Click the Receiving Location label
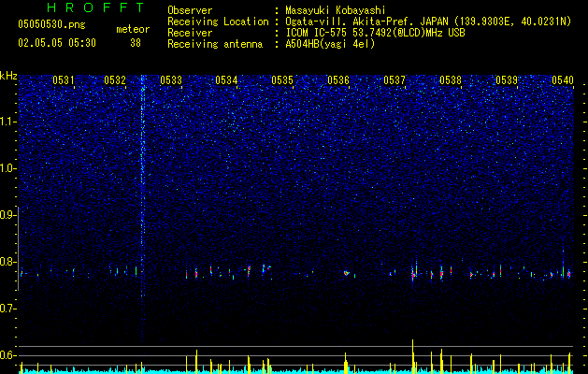Image resolution: width=588 pixels, height=374 pixels. click(218, 22)
